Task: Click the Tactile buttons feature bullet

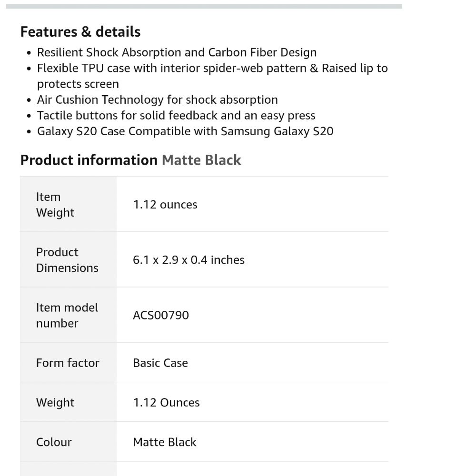Action: click(x=176, y=116)
